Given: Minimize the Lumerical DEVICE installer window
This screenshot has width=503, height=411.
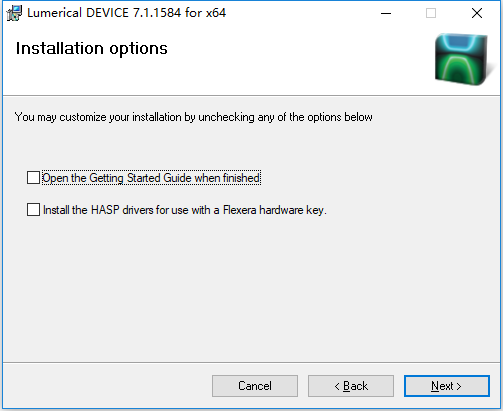Looking at the screenshot, I should [x=386, y=13].
